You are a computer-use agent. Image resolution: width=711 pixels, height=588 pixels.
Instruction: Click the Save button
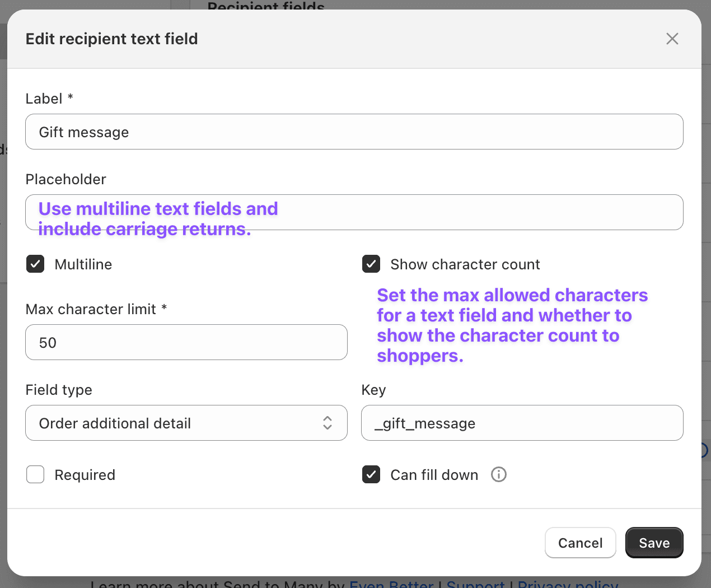click(x=654, y=543)
